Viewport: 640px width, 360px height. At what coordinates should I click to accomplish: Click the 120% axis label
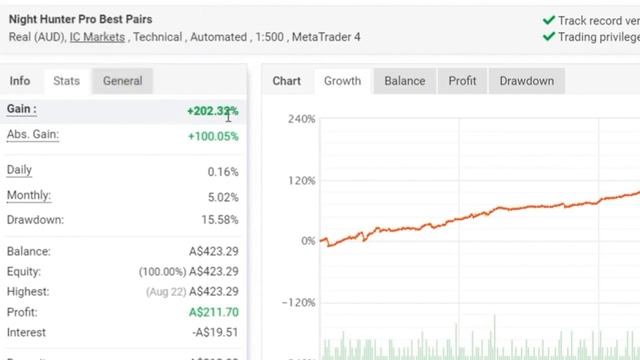(x=302, y=181)
